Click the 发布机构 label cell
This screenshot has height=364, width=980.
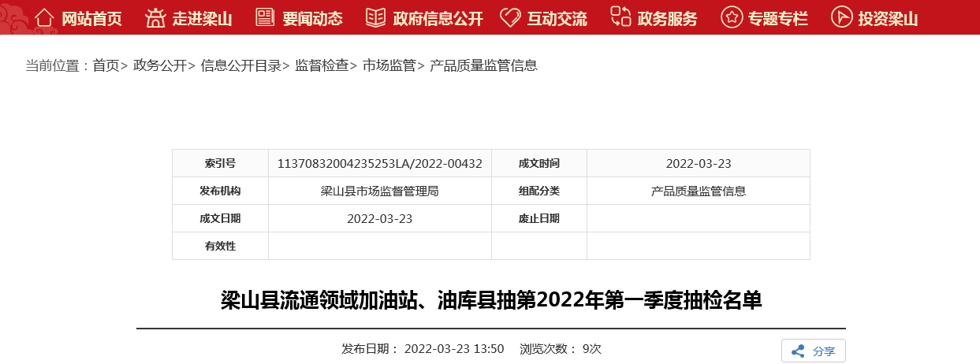220,191
